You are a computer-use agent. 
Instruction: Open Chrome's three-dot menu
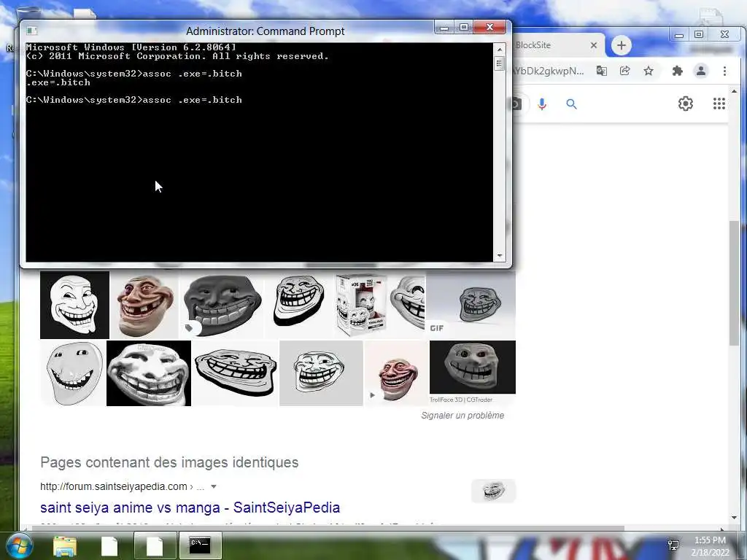[x=724, y=71]
